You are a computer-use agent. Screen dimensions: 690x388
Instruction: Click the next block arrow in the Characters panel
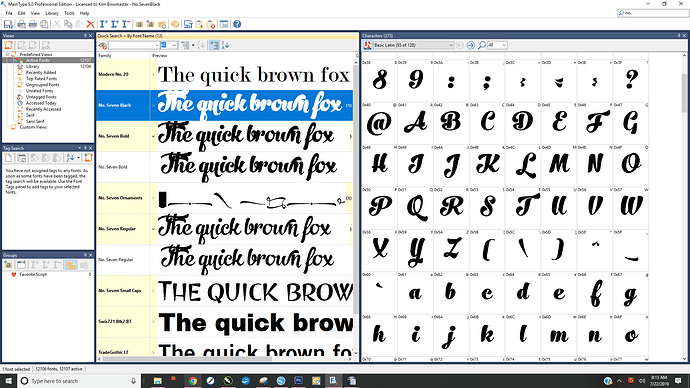(x=470, y=45)
